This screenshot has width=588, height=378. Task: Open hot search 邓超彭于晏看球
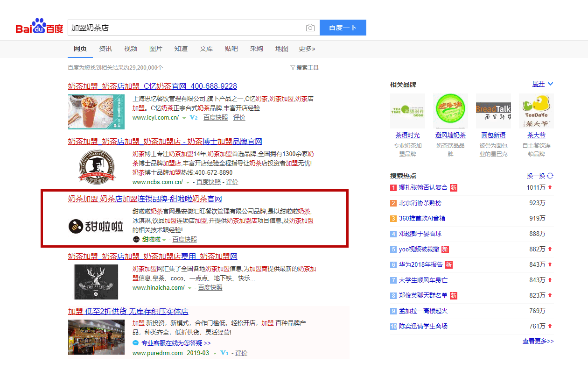[x=420, y=234]
